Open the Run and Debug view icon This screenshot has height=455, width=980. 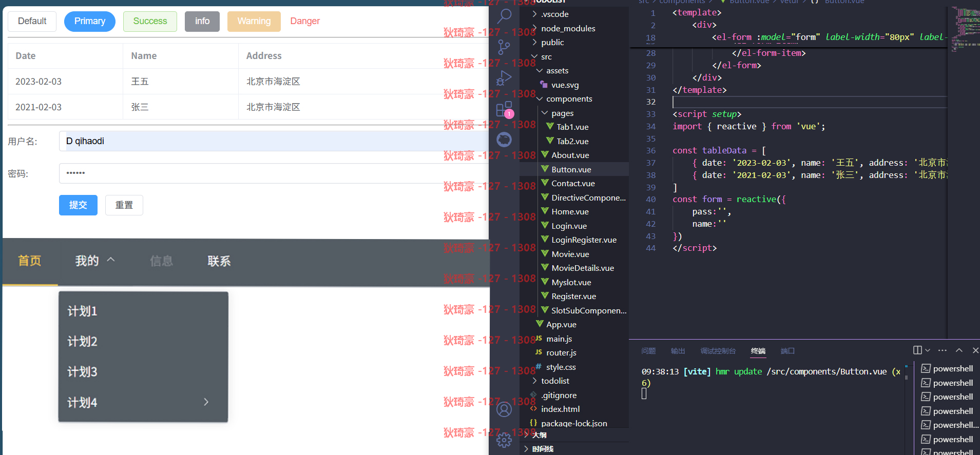click(x=504, y=78)
